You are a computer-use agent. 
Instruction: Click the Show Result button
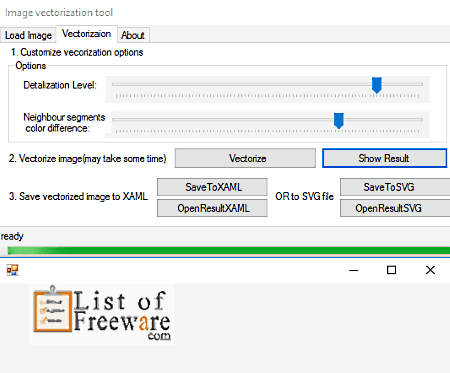384,158
